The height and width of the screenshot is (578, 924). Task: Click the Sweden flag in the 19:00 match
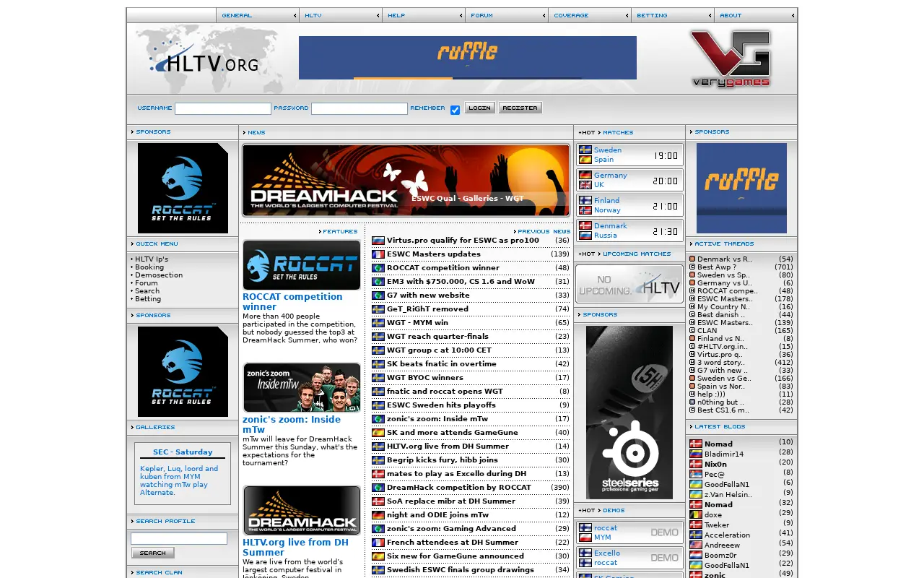click(585, 150)
